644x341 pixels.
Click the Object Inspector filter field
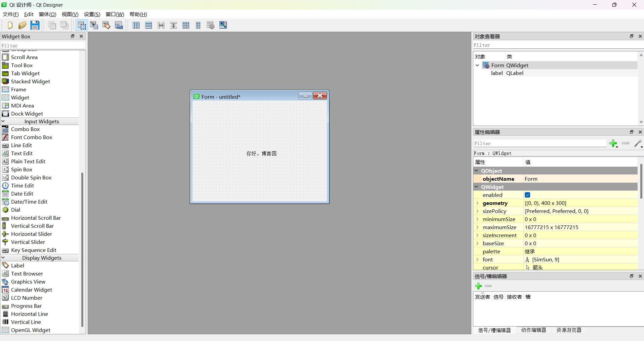click(x=558, y=45)
